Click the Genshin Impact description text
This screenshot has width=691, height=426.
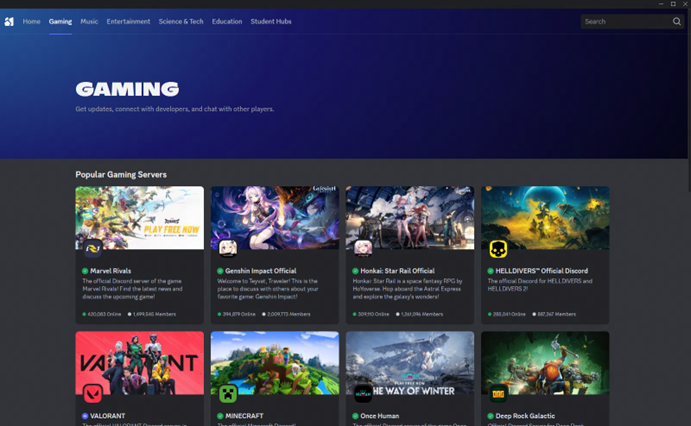pyautogui.click(x=267, y=289)
